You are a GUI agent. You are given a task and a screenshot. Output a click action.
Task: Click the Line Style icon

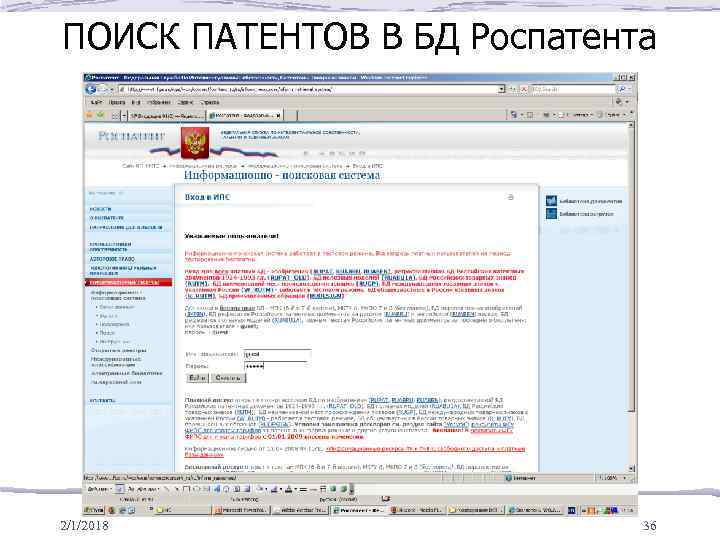303,489
